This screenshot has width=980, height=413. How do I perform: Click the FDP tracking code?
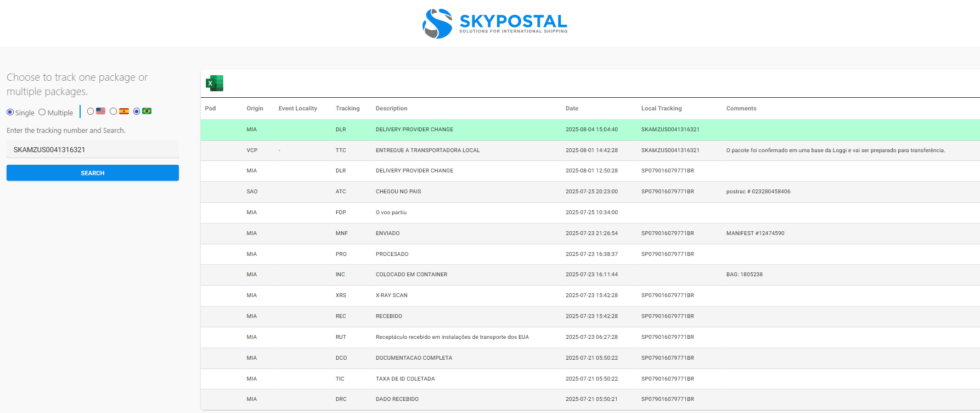point(341,213)
